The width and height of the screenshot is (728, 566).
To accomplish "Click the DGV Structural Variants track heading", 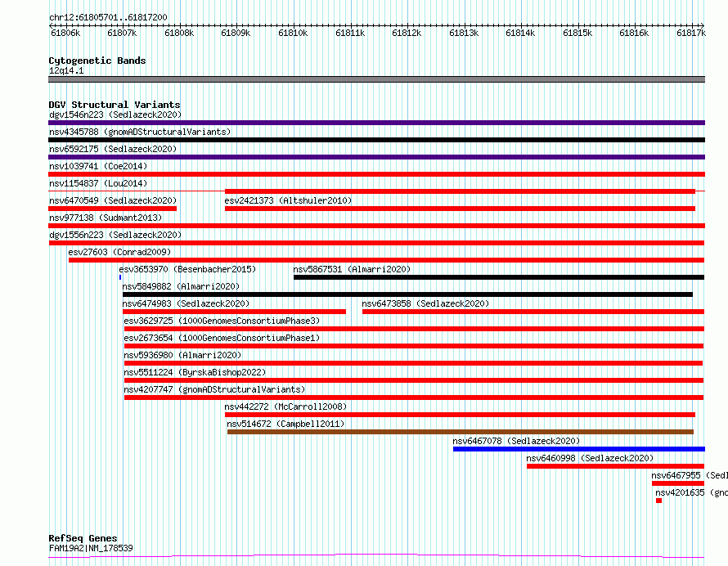I will tap(115, 105).
